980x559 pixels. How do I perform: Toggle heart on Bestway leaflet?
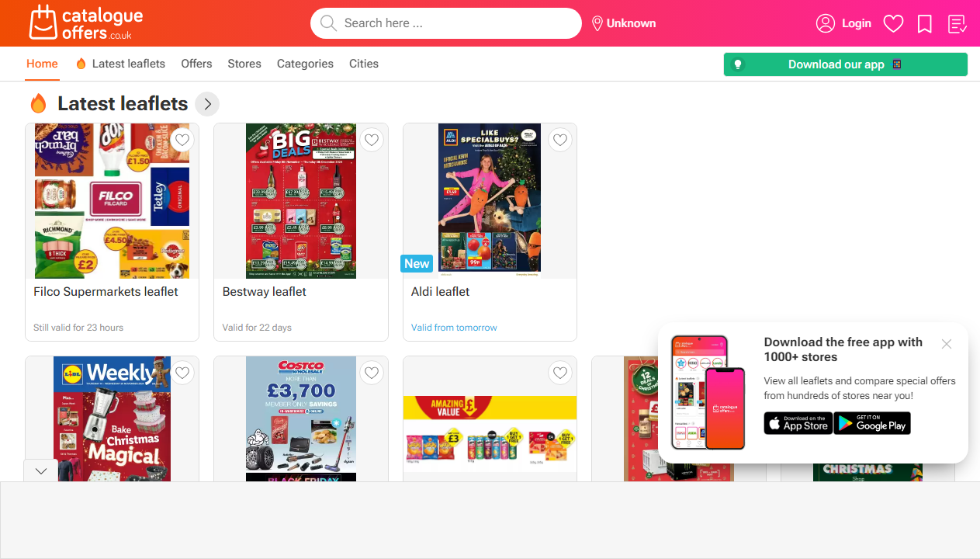(x=372, y=140)
